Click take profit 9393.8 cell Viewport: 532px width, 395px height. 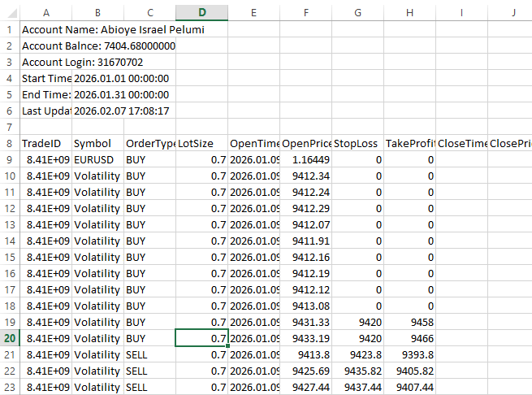[409, 355]
